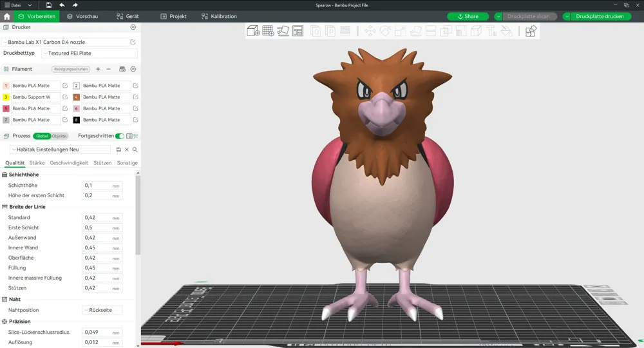Screen dimensions: 644x348
Task: Click the Reinigungsvolumen button
Action: 71,69
